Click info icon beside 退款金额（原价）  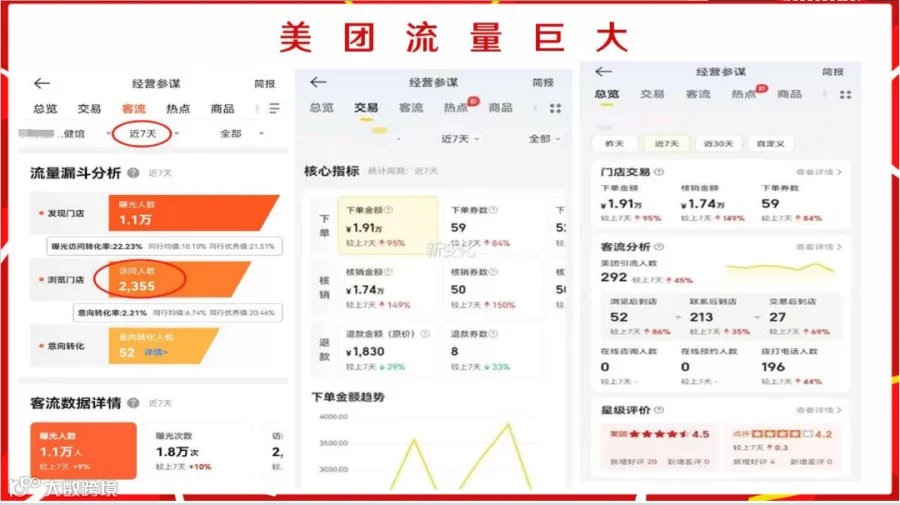[x=425, y=334]
